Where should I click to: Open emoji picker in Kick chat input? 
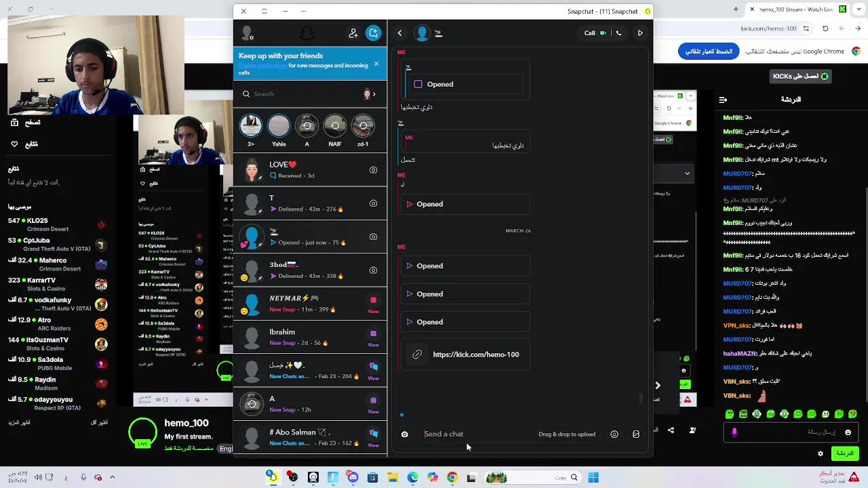point(848,432)
